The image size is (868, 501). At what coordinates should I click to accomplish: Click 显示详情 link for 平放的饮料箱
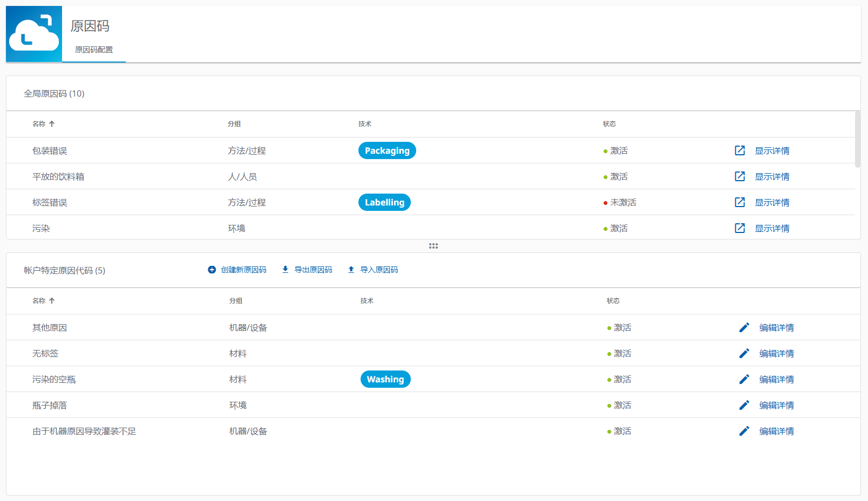[772, 176]
